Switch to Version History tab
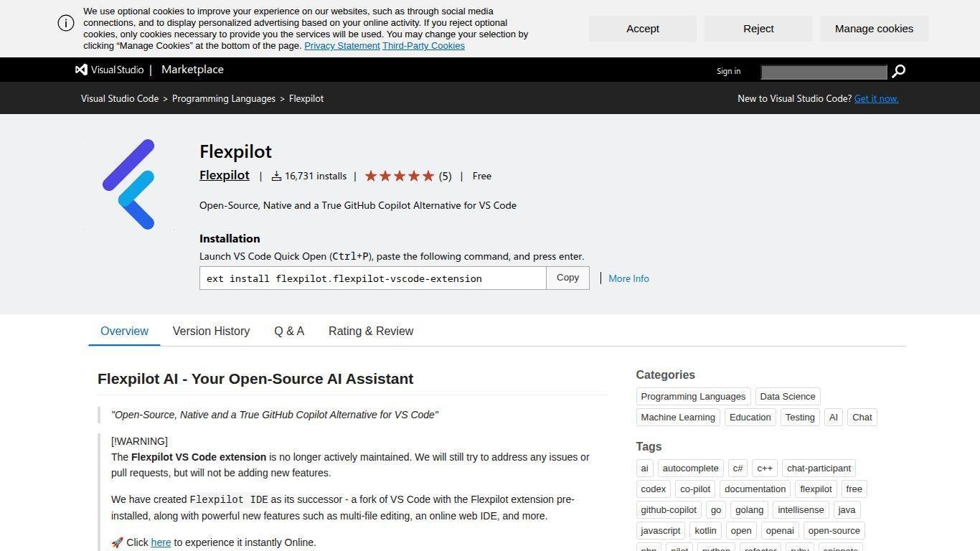This screenshot has width=980, height=551. coord(211,331)
